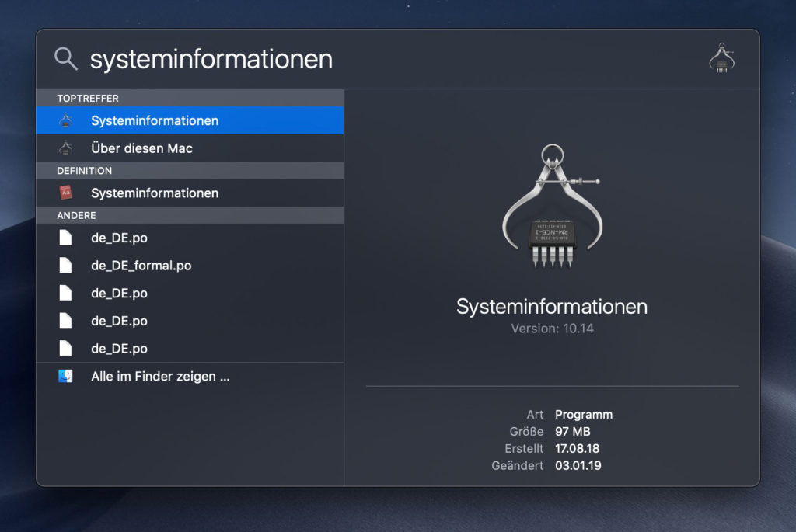The width and height of the screenshot is (796, 532).
Task: Click the small caliper app icon in the search bar
Action: (x=721, y=58)
